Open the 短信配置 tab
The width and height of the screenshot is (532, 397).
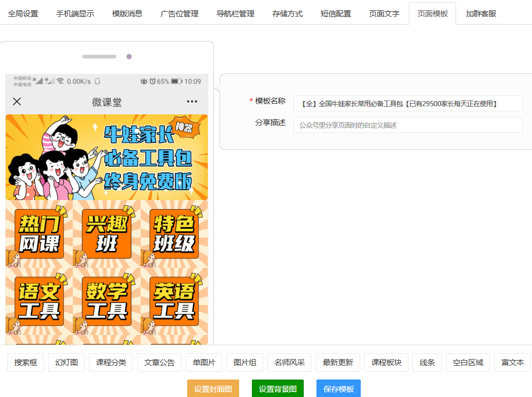point(336,14)
